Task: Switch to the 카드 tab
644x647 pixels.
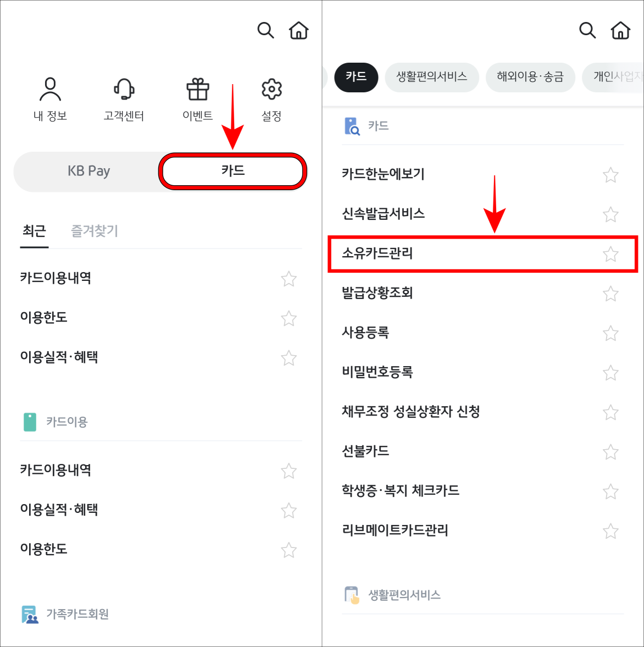Action: pos(232,171)
